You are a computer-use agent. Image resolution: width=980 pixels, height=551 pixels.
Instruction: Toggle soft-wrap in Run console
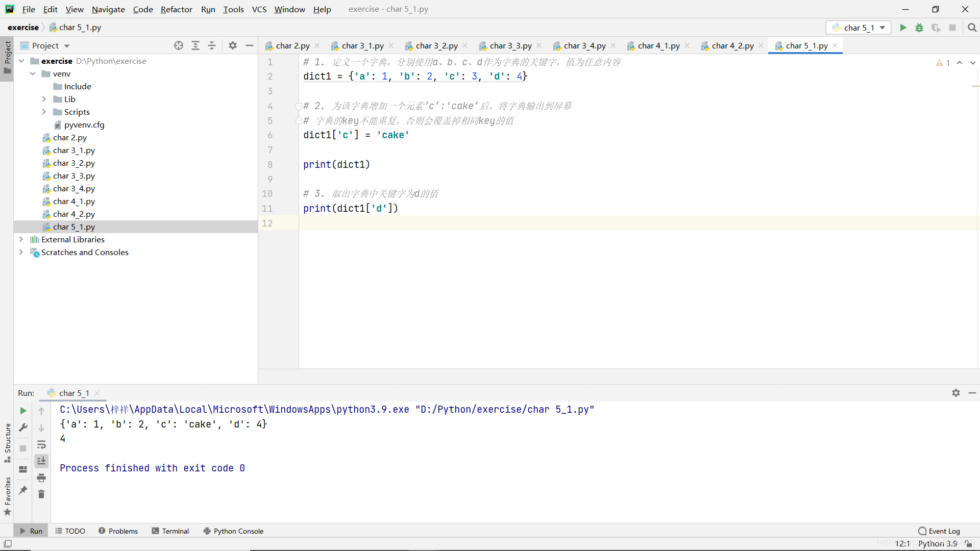coord(41,445)
